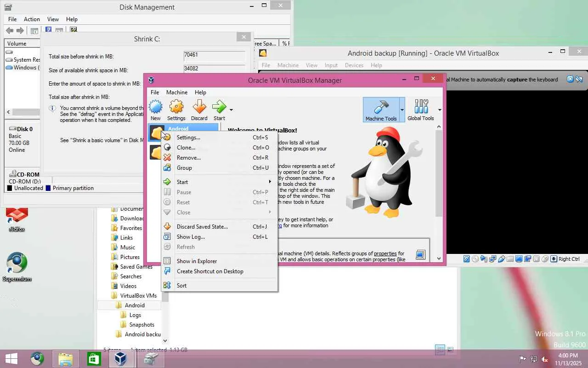Choose Show in Explorer in context menu
Viewport: 588px width, 368px height.
220,261
